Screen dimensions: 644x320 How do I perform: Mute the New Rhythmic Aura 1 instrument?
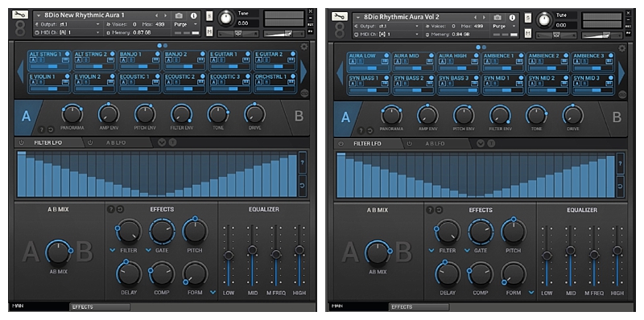pyautogui.click(x=209, y=31)
